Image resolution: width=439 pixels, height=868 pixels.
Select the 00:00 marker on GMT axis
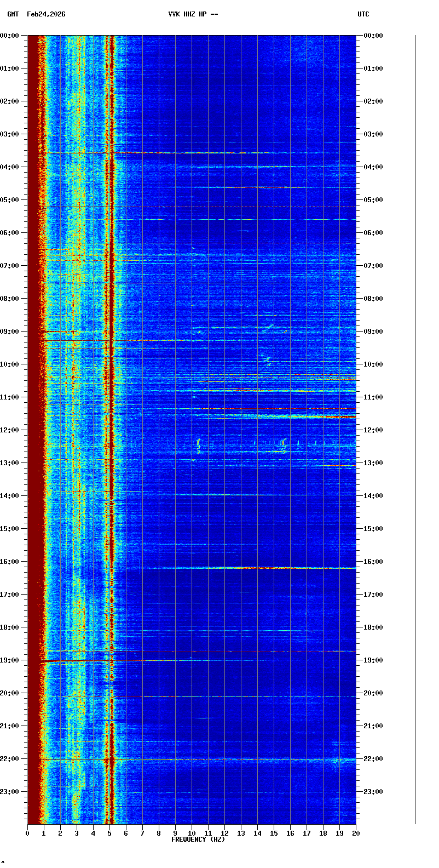[10, 36]
